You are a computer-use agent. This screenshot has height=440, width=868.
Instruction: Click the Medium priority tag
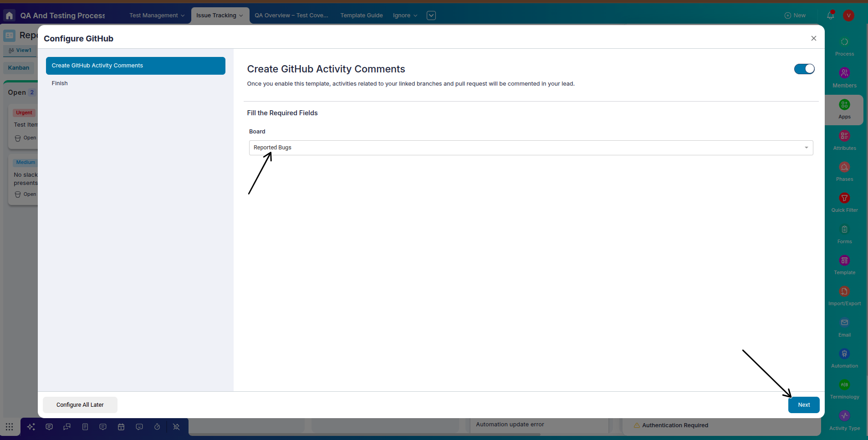pos(26,162)
